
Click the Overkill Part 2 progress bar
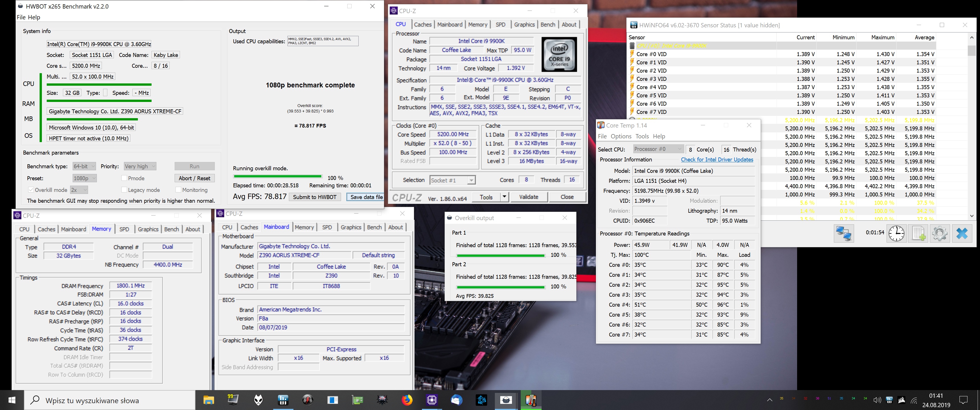[x=501, y=287]
